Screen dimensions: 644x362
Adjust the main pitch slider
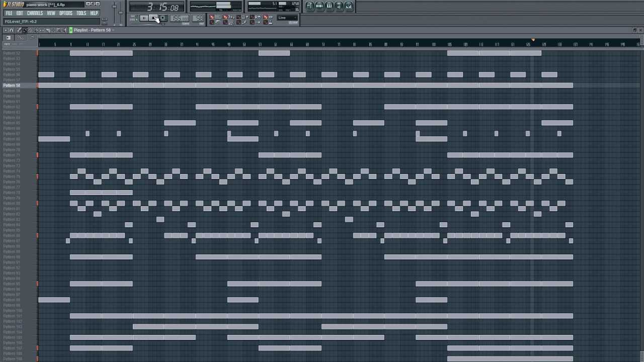point(121,13)
